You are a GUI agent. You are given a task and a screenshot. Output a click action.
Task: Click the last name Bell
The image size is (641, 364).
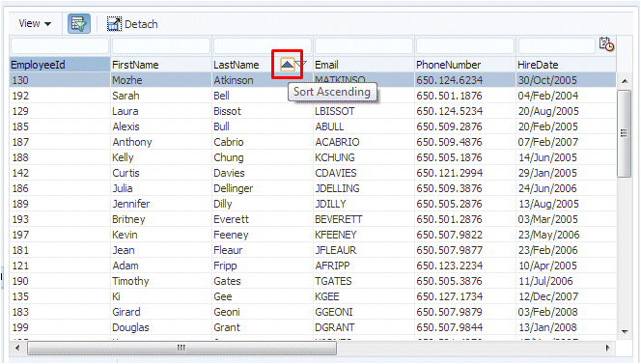pyautogui.click(x=221, y=96)
